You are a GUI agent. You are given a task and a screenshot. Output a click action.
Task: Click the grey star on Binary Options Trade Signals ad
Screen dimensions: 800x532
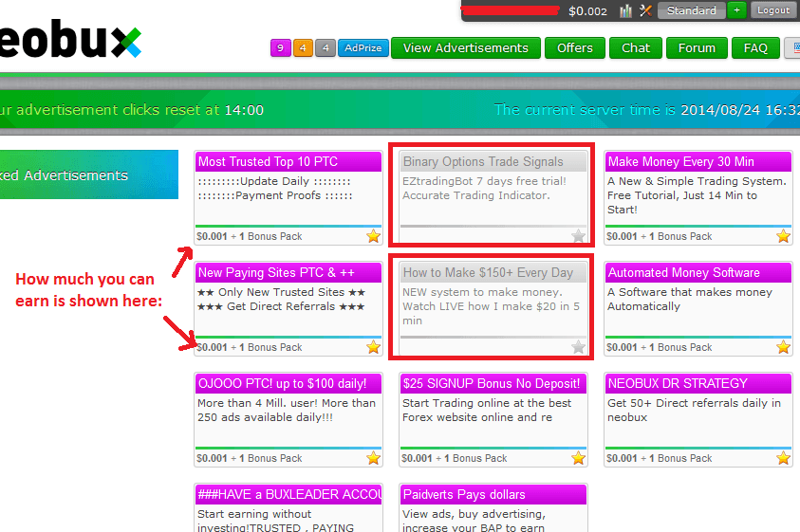[578, 235]
